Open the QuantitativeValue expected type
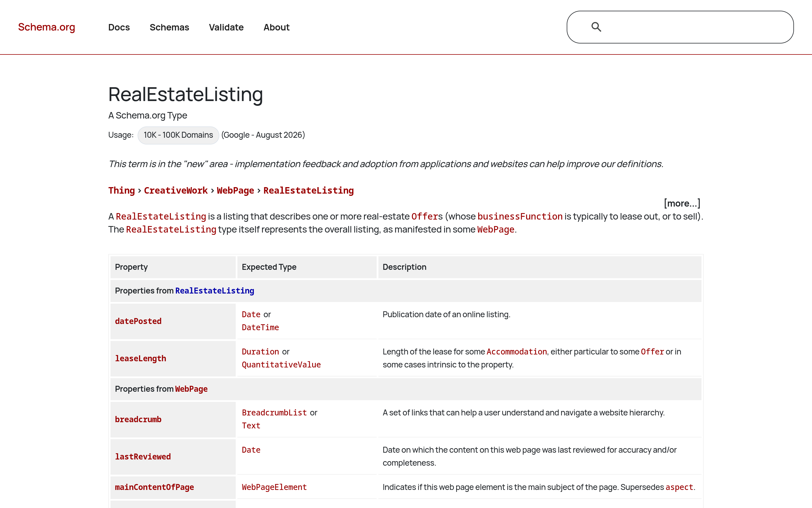 pyautogui.click(x=281, y=365)
